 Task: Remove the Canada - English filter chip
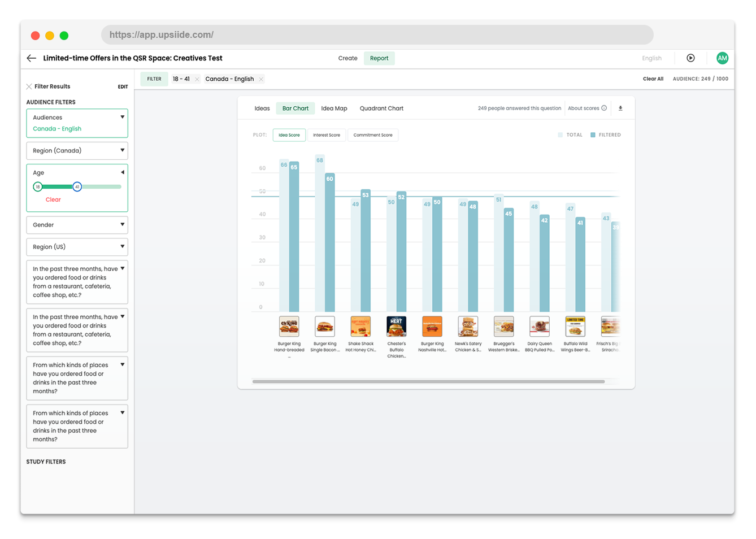[x=261, y=80]
